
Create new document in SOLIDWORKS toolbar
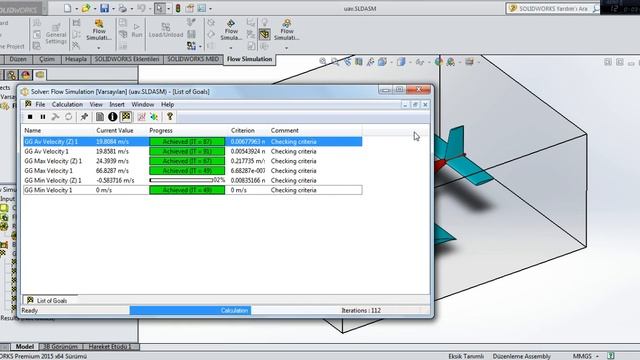point(67,8)
